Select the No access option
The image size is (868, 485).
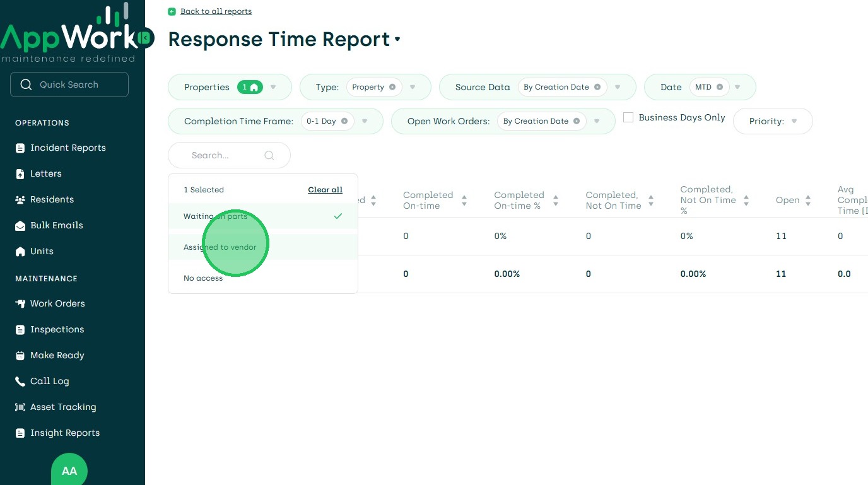click(263, 278)
